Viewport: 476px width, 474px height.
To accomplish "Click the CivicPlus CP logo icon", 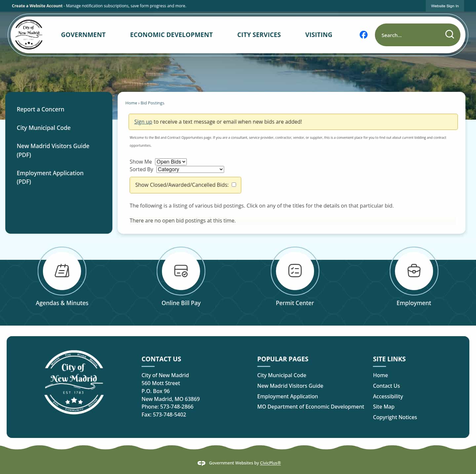I will pyautogui.click(x=201, y=463).
